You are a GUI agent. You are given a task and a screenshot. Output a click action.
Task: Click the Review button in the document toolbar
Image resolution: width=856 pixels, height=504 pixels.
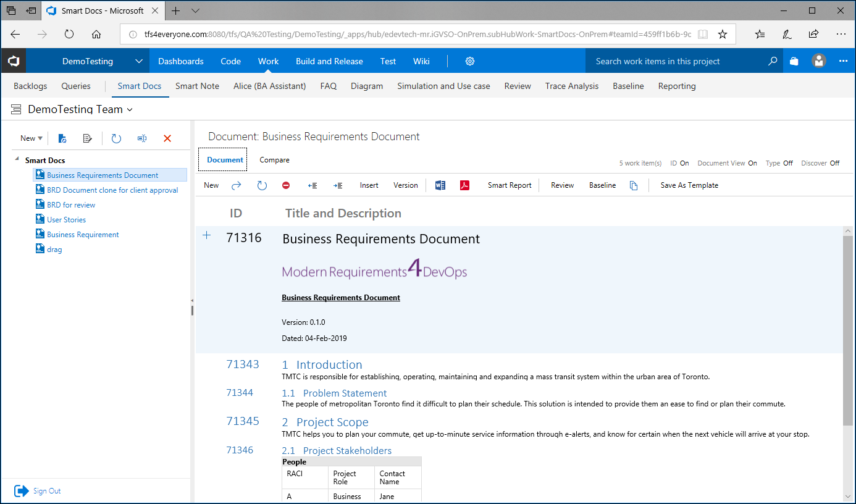(x=563, y=185)
